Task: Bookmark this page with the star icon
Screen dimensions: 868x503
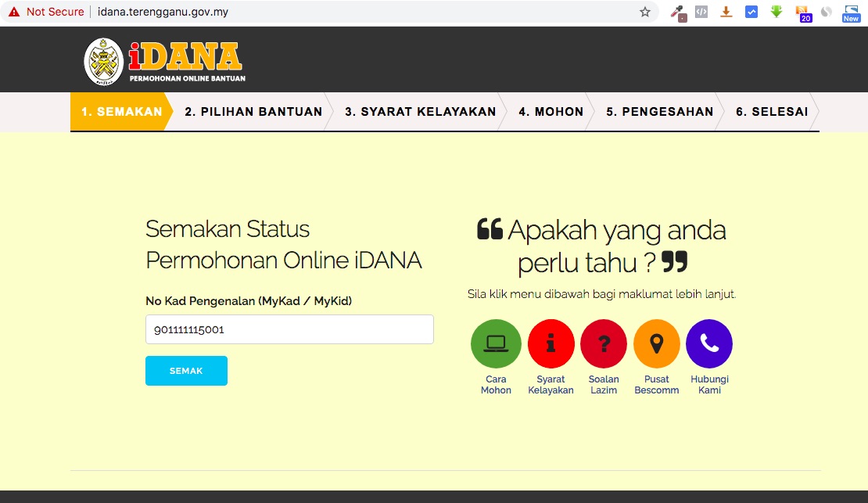Action: (645, 12)
